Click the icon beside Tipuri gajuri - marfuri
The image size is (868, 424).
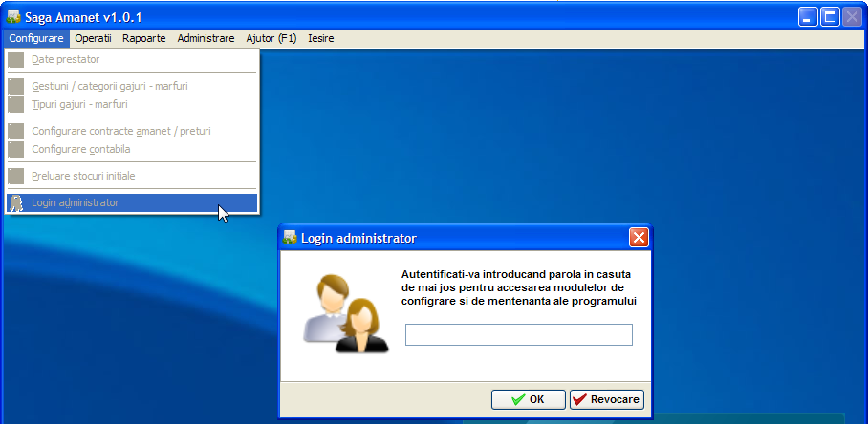(x=16, y=104)
